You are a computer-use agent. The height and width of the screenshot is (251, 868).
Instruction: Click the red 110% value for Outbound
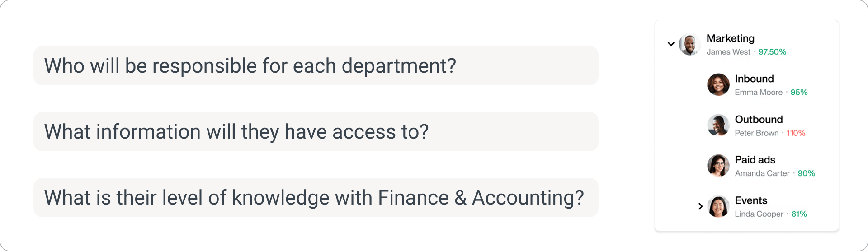pyautogui.click(x=796, y=133)
